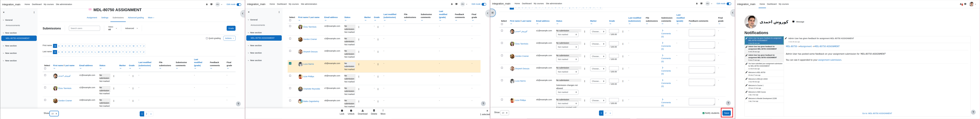The height and width of the screenshot is (119, 980).
Task: Click help question mark on quick grading page
Action: point(728,103)
